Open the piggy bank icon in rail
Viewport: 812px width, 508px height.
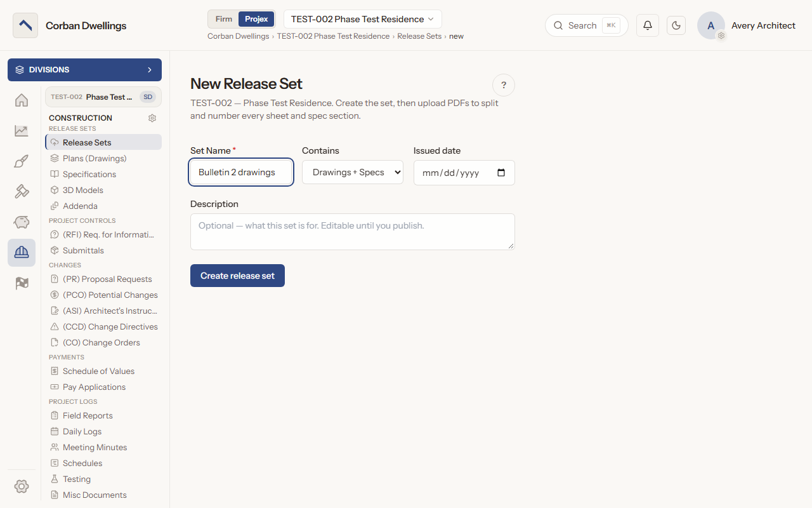coord(22,222)
